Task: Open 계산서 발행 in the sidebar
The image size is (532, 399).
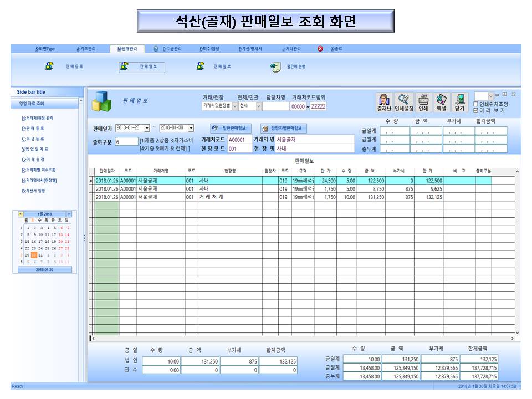Action: [33, 191]
